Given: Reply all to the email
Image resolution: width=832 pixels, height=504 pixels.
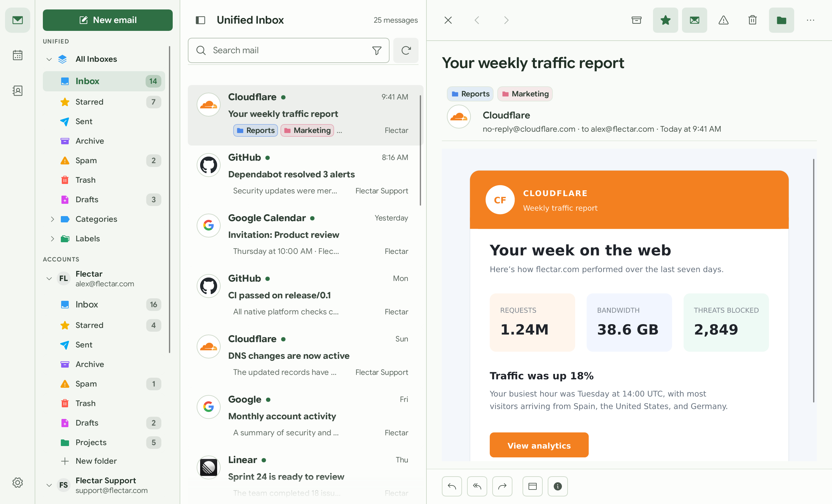Looking at the screenshot, I should point(477,486).
